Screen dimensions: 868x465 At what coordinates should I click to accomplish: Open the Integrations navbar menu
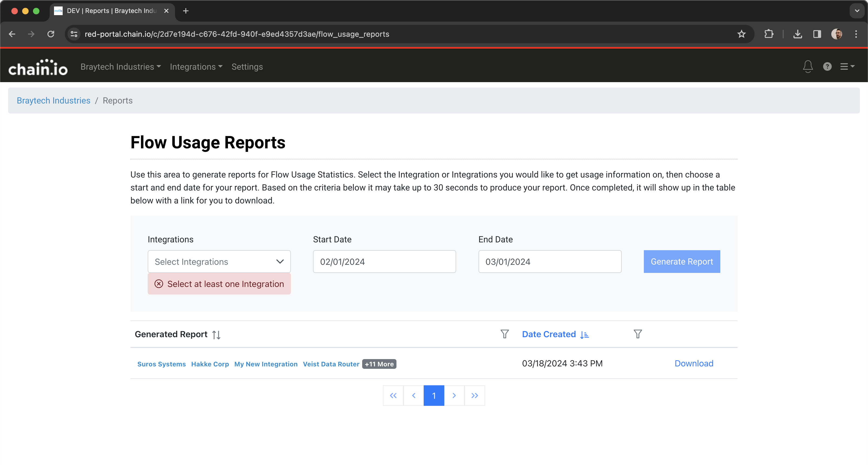coord(196,67)
